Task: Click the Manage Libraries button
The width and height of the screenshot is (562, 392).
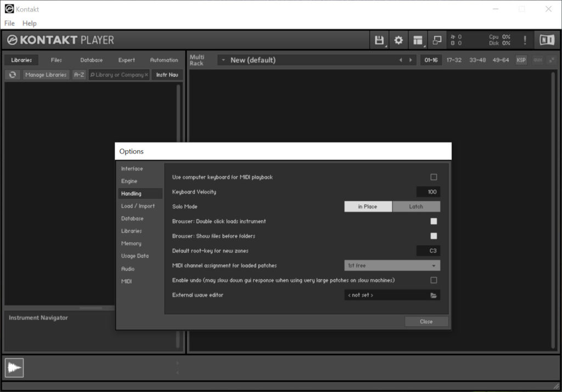Action: [x=46, y=75]
